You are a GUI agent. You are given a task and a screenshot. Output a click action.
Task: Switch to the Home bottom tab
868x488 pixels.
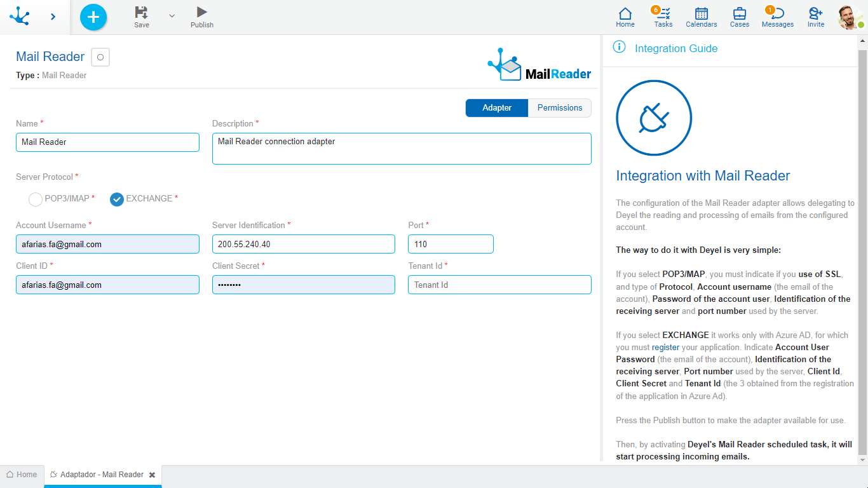tap(22, 475)
